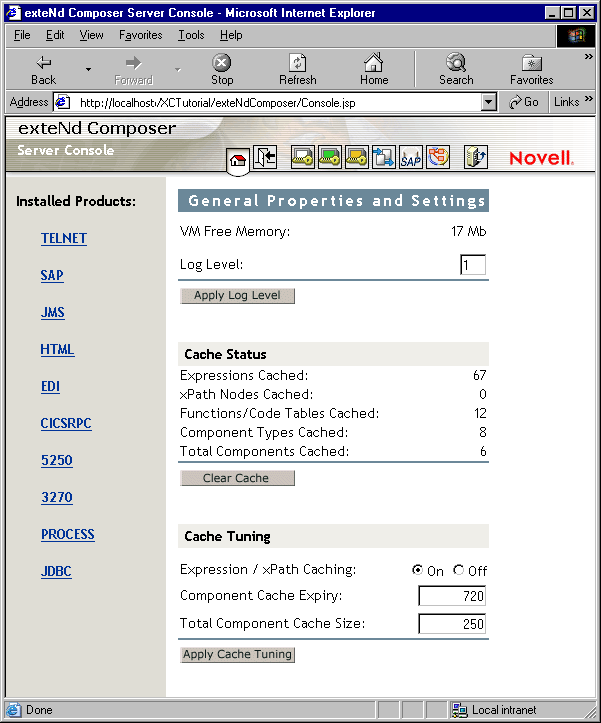Open the white-screen key icon
601x723 pixels.
pos(303,157)
